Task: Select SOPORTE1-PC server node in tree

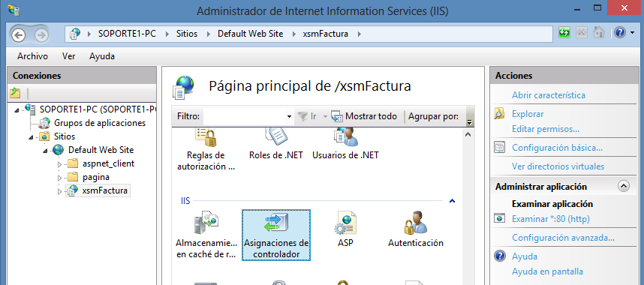Action: coord(98,109)
